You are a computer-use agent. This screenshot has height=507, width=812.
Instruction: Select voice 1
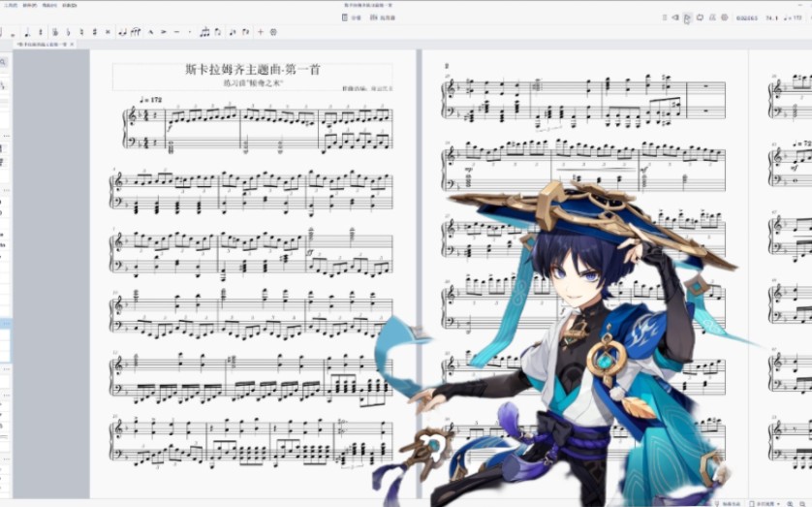(233, 32)
